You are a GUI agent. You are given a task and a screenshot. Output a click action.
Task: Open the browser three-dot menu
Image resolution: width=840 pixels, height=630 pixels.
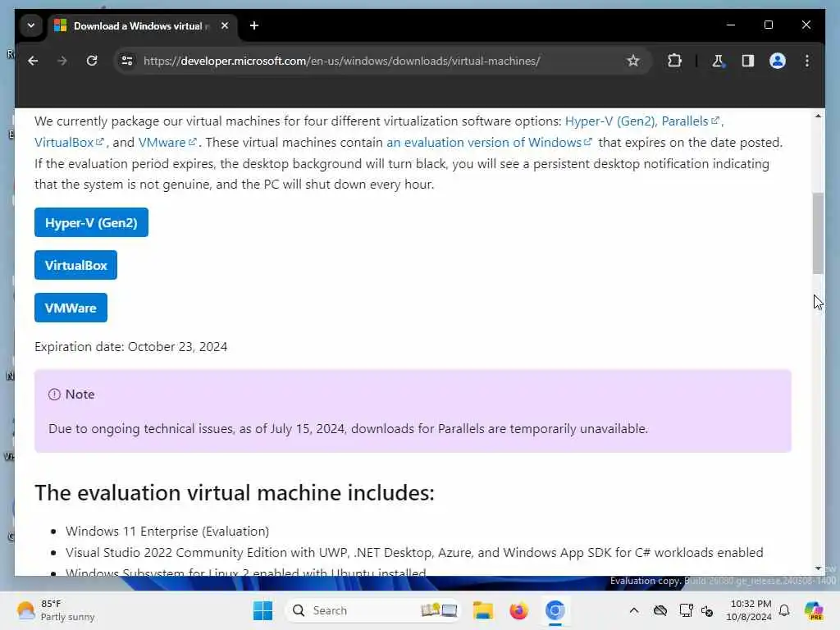pyautogui.click(x=807, y=61)
